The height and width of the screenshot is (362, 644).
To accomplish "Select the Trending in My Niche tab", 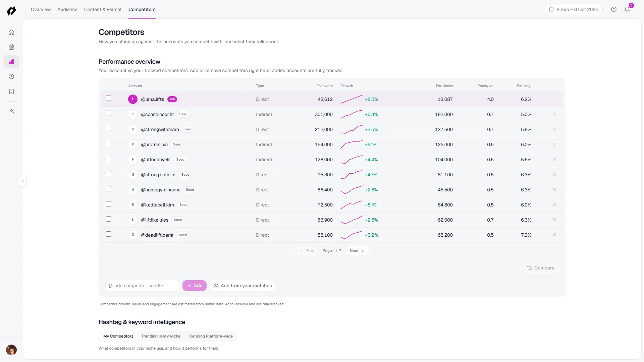I will tap(161, 336).
